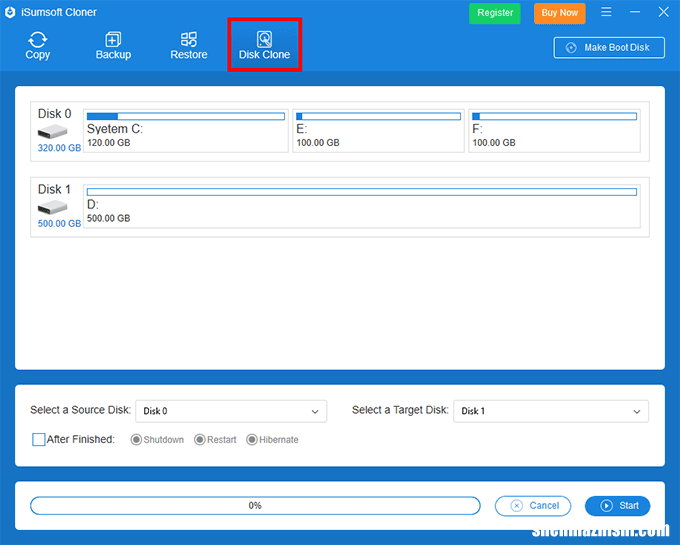Image resolution: width=680 pixels, height=545 pixels.
Task: Click the 500.00 GB label under Disk 1
Action: tap(59, 224)
